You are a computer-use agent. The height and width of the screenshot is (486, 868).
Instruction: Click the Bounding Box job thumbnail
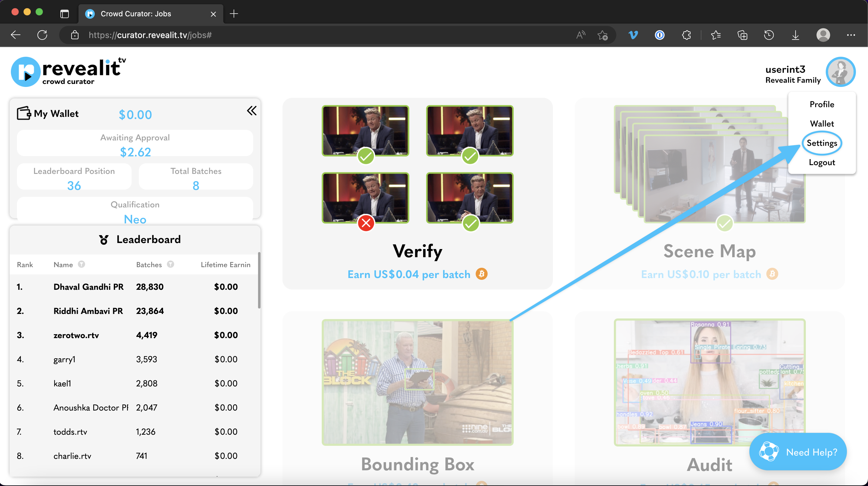[417, 382]
